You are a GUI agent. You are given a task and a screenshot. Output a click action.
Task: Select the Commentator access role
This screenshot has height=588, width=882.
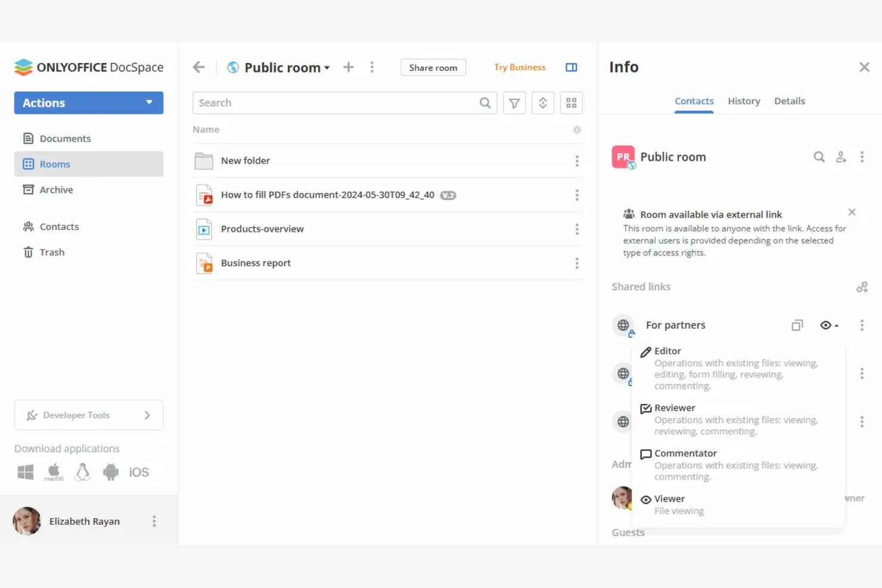[685, 453]
